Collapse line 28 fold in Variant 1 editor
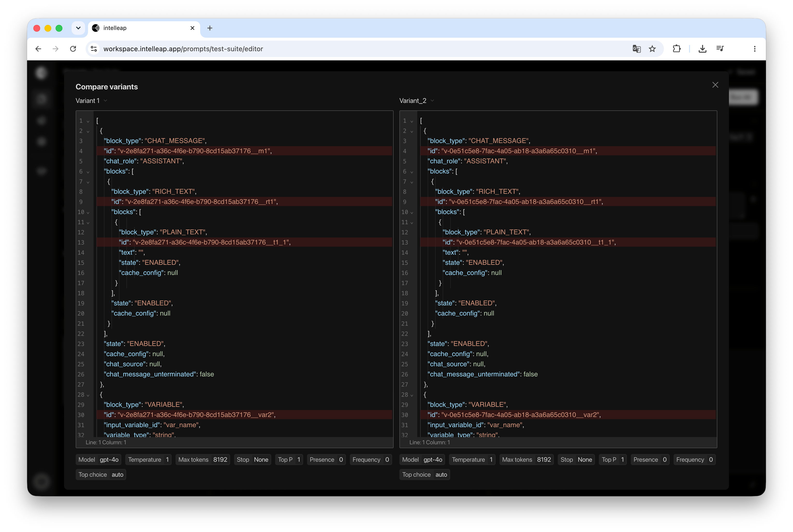This screenshot has width=793, height=532. (x=88, y=395)
